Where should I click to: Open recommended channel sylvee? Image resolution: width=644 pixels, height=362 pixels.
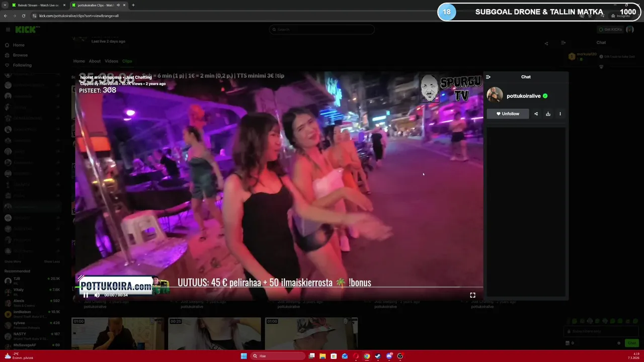tap(32, 324)
